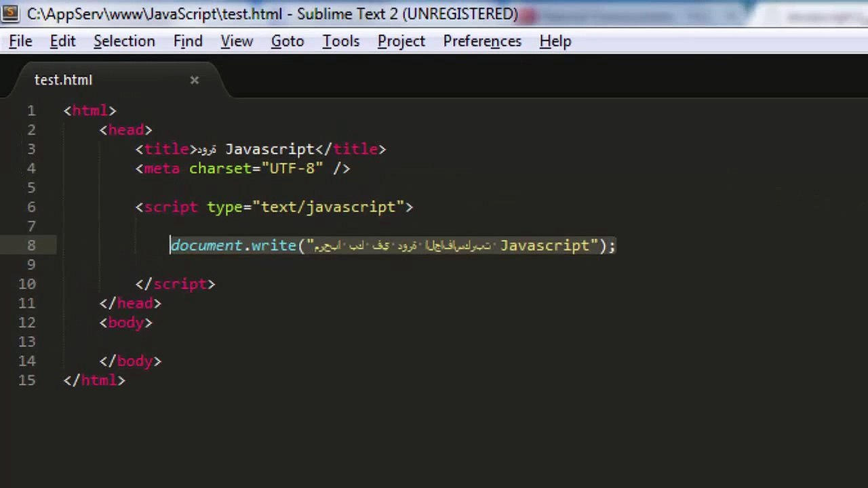Image resolution: width=868 pixels, height=488 pixels.
Task: Click the closing html tag on line 15
Action: [x=94, y=380]
